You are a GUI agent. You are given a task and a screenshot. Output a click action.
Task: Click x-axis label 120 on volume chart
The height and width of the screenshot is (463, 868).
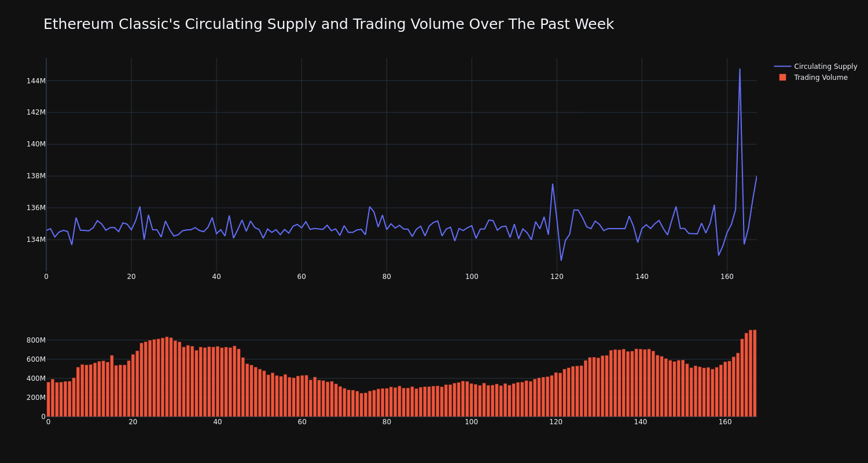click(x=556, y=422)
